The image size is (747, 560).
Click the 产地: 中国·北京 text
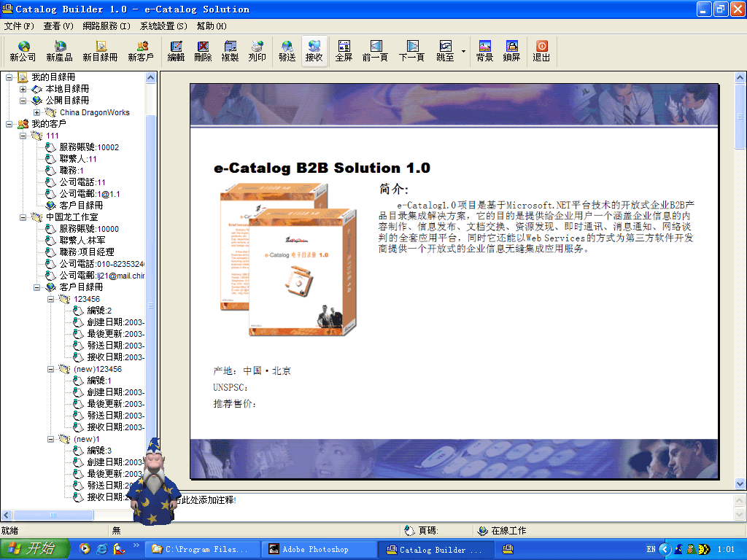[252, 371]
